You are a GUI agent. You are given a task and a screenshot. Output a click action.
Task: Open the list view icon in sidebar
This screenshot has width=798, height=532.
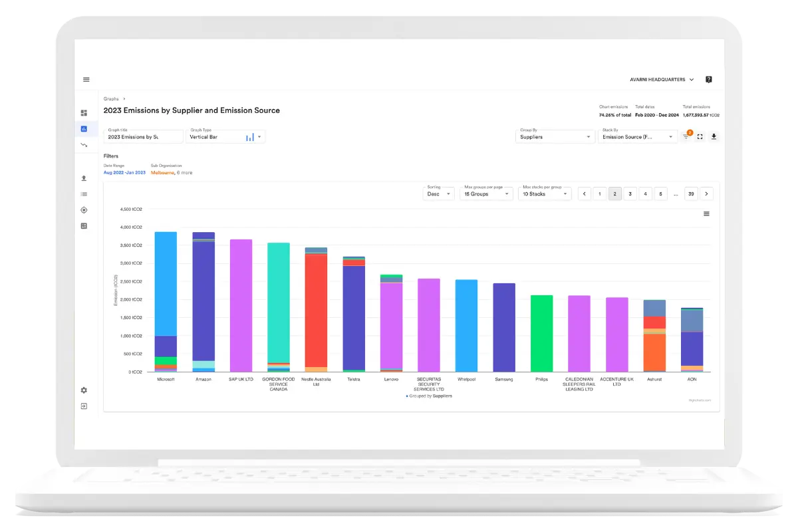84,194
